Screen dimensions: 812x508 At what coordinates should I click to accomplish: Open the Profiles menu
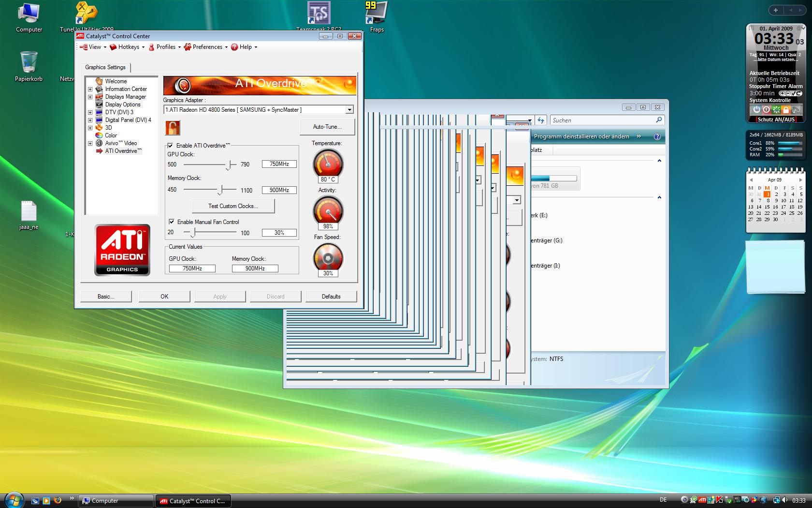164,47
